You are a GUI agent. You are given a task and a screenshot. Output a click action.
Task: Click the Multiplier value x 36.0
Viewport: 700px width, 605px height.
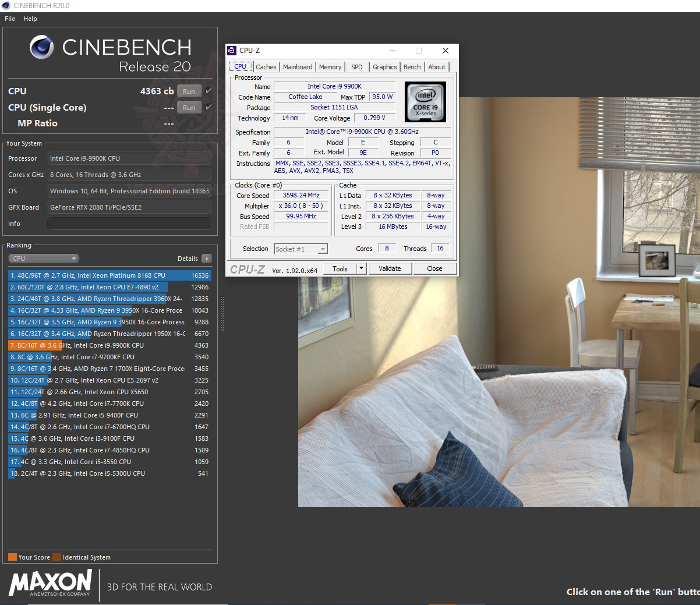click(301, 206)
